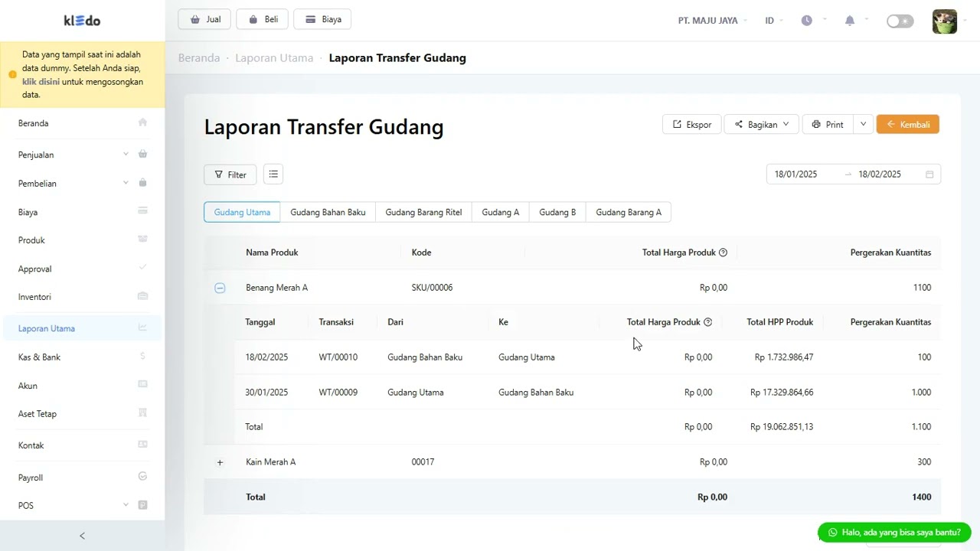Click the Penjualan basket icon in sidebar
This screenshot has height=551, width=980.
tap(142, 154)
